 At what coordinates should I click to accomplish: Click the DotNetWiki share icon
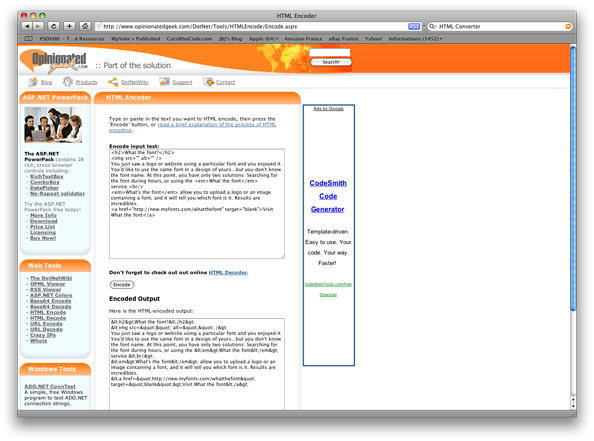[113, 82]
